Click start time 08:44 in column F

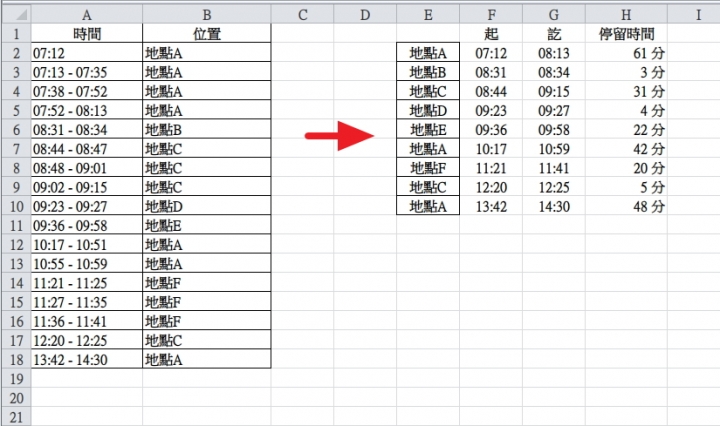click(x=491, y=91)
